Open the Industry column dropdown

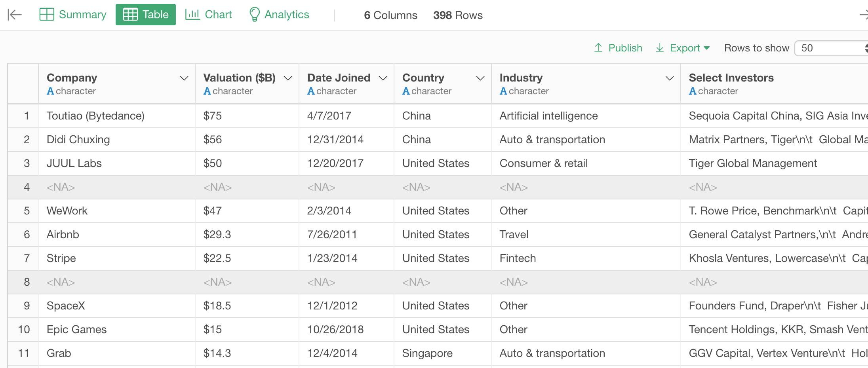click(x=670, y=78)
